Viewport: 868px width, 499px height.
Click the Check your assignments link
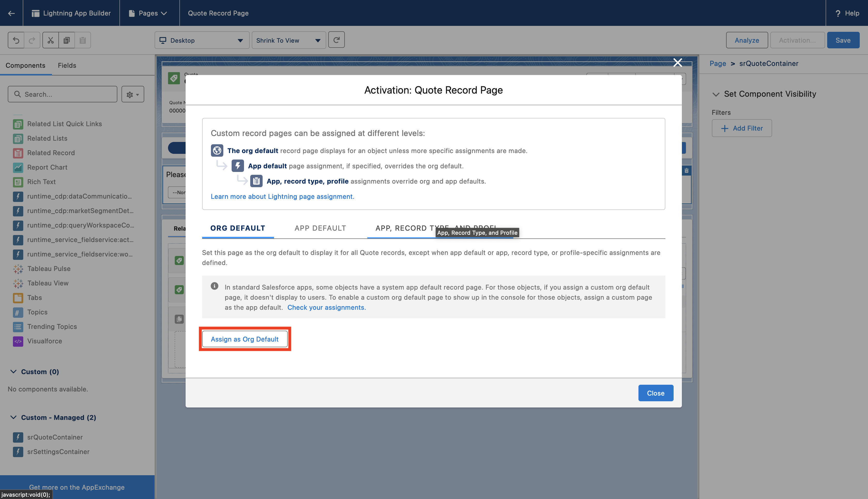coord(326,307)
